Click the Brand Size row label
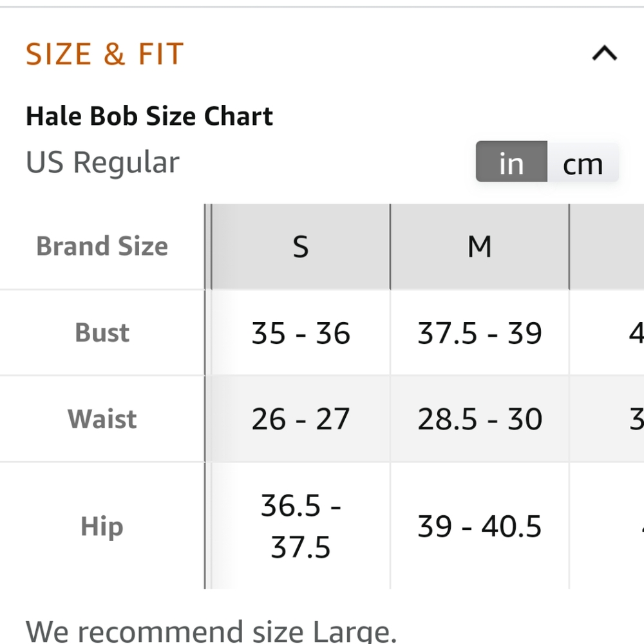The width and height of the screenshot is (644, 644). pos(102,247)
